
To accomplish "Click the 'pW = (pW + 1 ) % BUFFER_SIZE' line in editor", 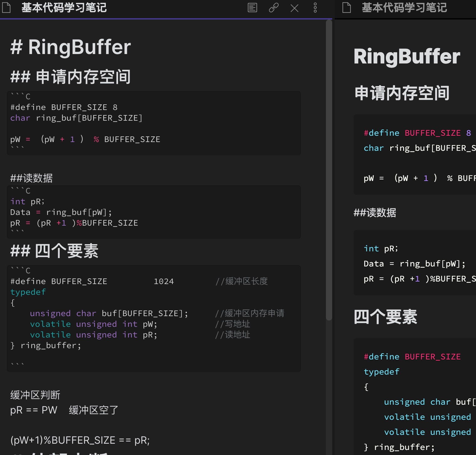I will 85,140.
